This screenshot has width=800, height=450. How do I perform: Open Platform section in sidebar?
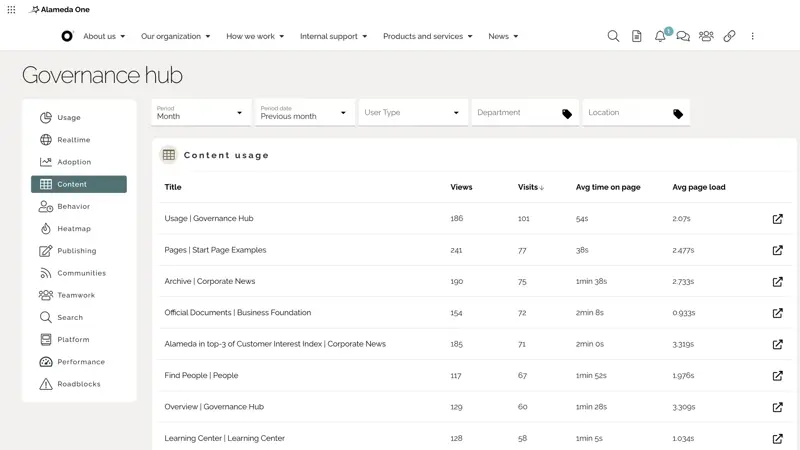pos(79,339)
